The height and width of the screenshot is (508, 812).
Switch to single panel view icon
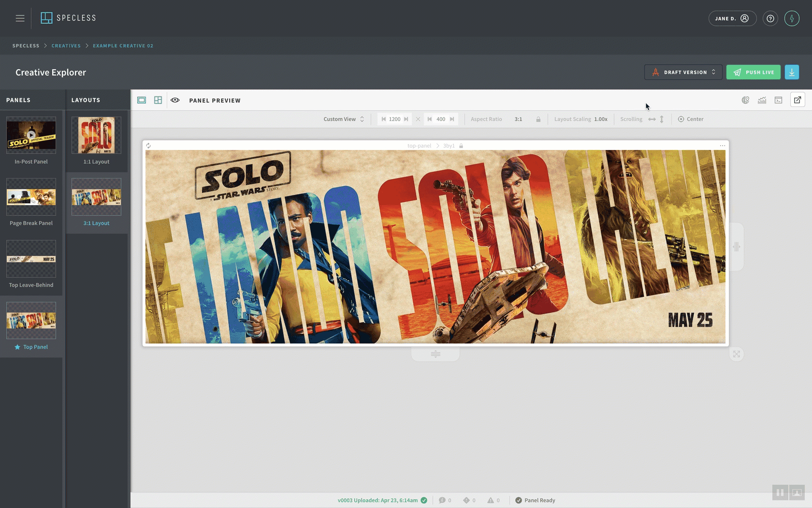(142, 100)
